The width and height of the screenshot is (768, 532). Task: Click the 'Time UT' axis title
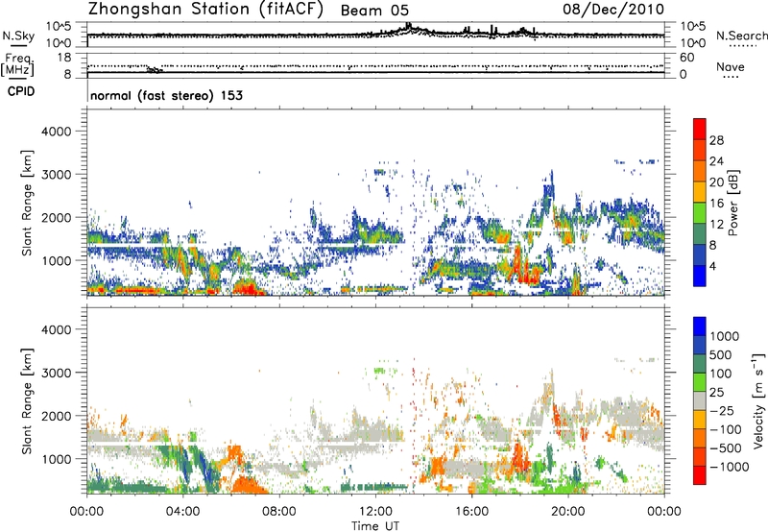coord(375,526)
